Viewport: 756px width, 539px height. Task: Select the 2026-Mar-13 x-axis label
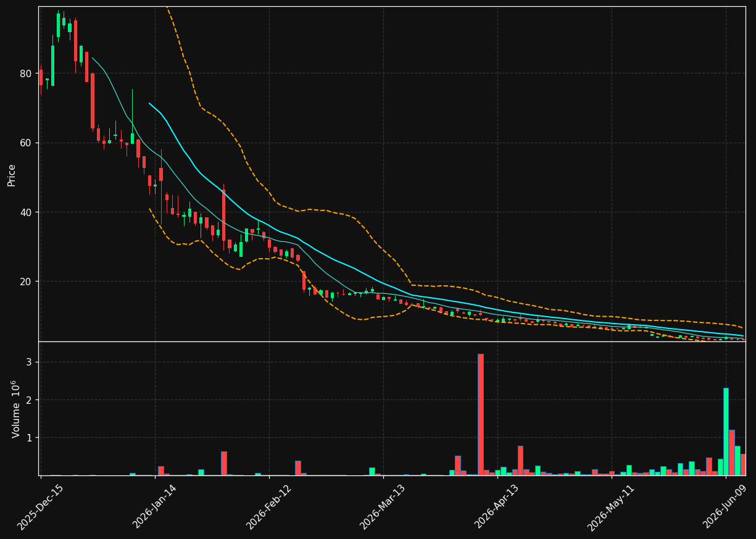tap(383, 507)
